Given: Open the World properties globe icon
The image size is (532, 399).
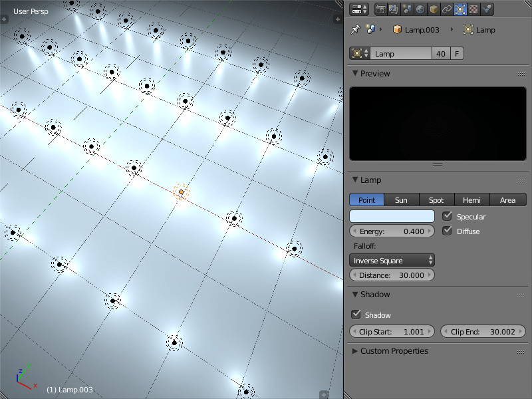Looking at the screenshot, I should tap(420, 9).
